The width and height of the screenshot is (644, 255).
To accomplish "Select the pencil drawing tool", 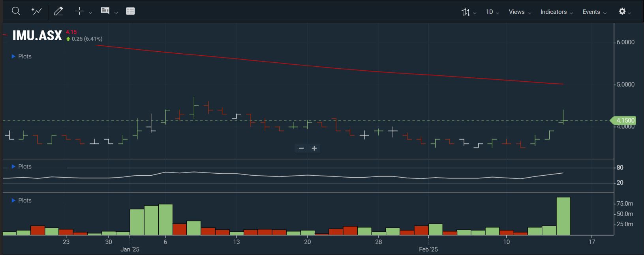I will 58,11.
